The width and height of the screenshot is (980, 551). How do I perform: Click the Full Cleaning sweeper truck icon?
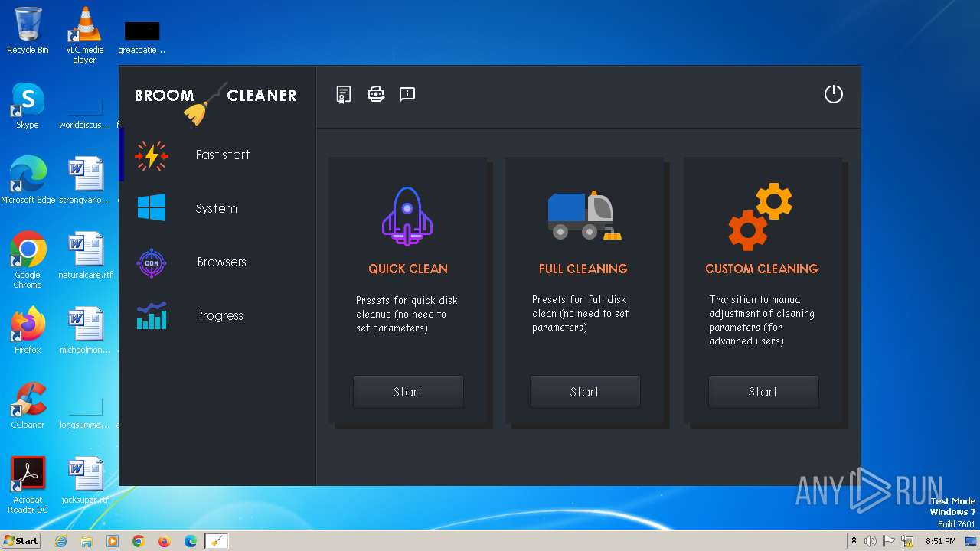584,215
